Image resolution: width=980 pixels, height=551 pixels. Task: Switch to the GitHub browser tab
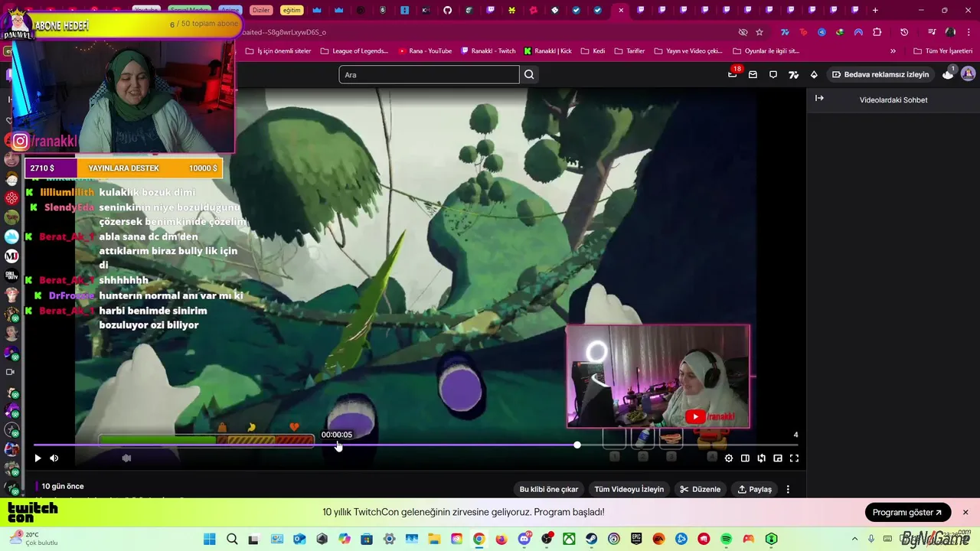click(448, 10)
